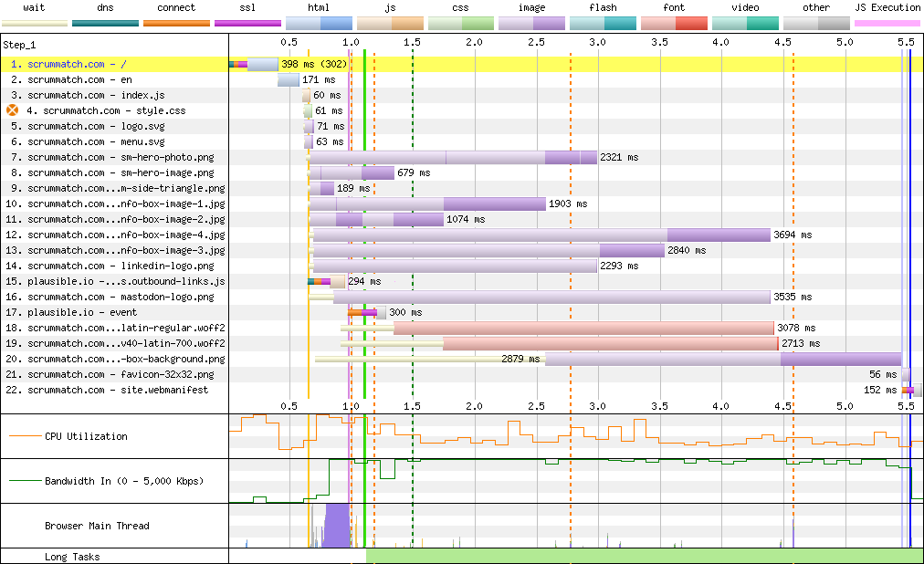Click the 'html' legend color swatch
924x564 pixels.
319,24
